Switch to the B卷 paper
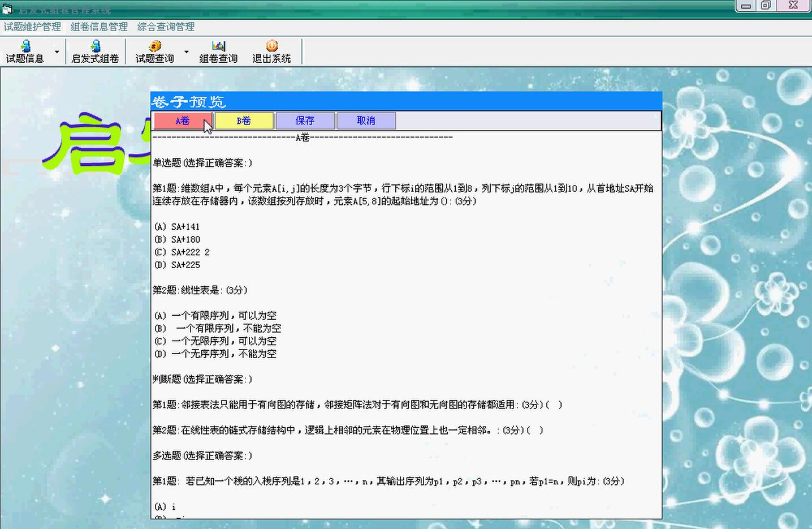 pos(244,121)
